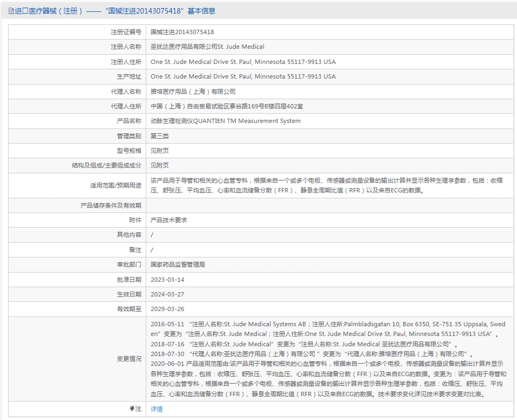The width and height of the screenshot is (517, 420).
Task: Select the 变更情况 label
Action: pyautogui.click(x=129, y=359)
